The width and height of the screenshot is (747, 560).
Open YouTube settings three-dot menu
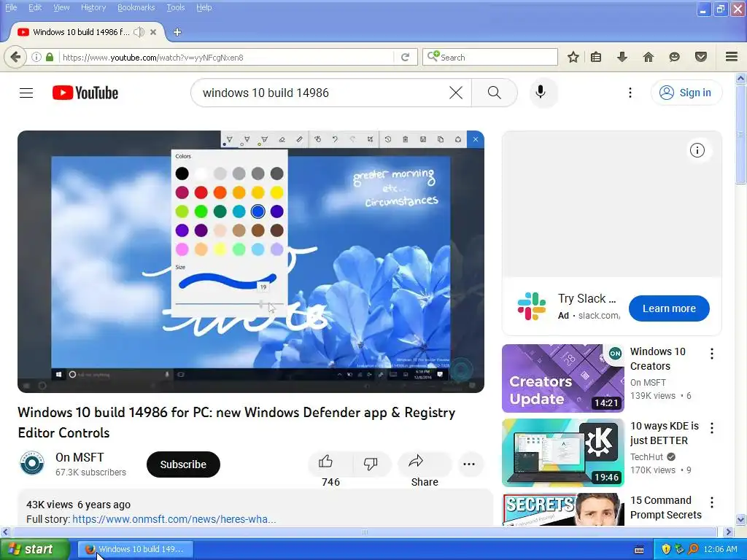click(630, 93)
